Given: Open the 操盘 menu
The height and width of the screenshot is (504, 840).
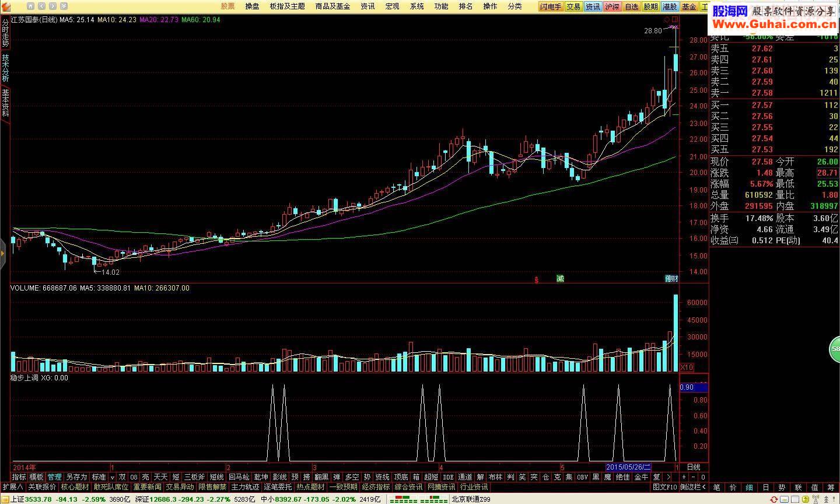Looking at the screenshot, I should pyautogui.click(x=252, y=6).
